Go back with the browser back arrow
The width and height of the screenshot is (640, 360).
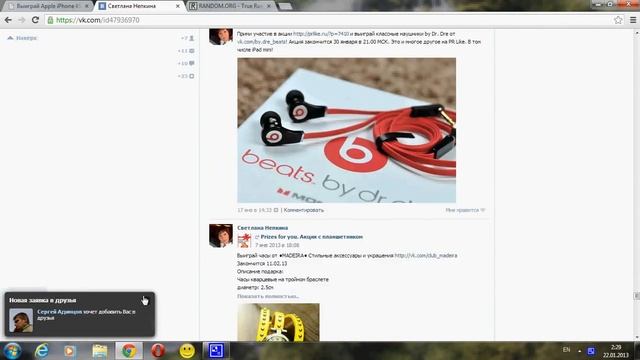click(8, 20)
